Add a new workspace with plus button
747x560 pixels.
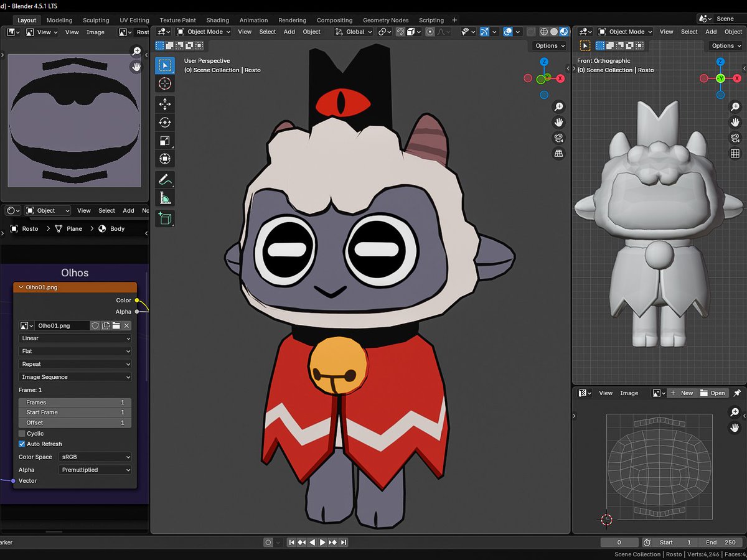coord(454,20)
